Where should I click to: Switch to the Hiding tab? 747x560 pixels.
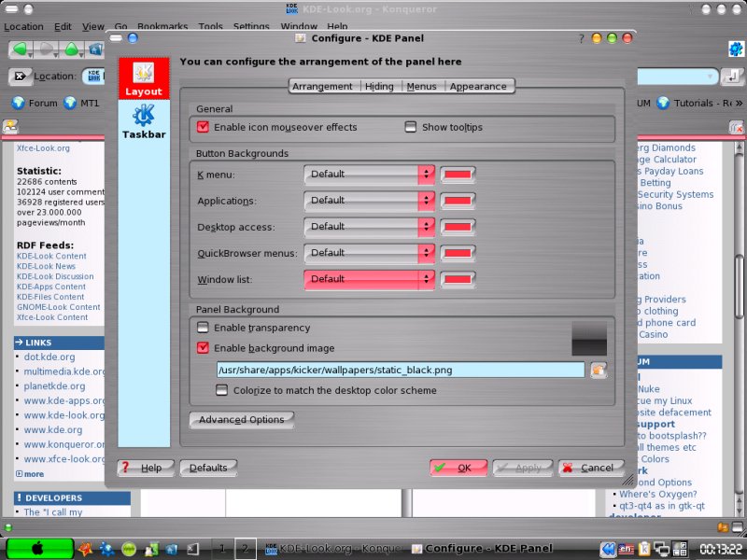click(x=379, y=86)
